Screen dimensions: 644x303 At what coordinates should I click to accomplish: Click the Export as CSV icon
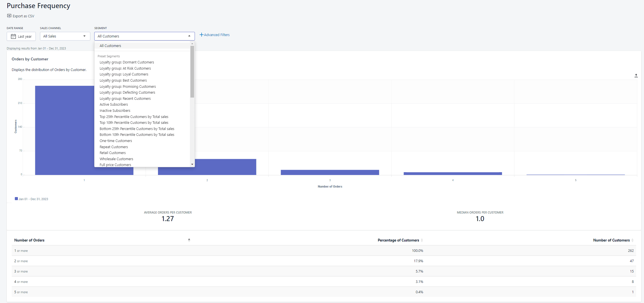click(x=9, y=16)
